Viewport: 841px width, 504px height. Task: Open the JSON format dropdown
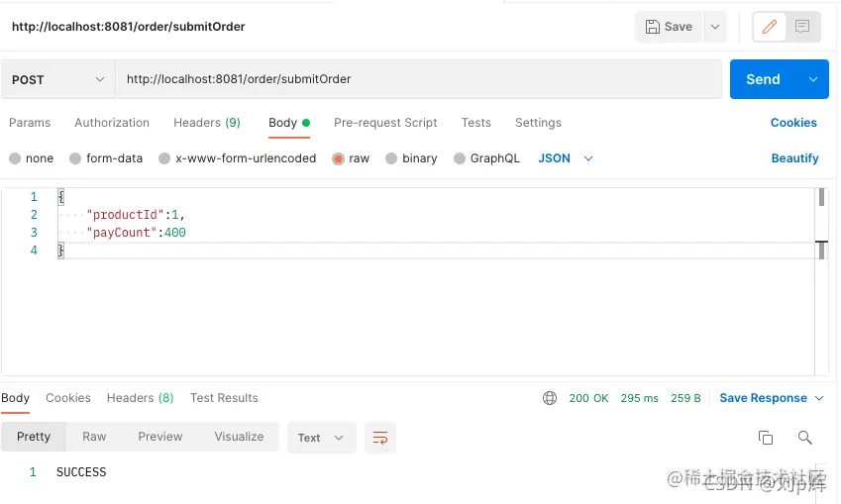(x=565, y=158)
